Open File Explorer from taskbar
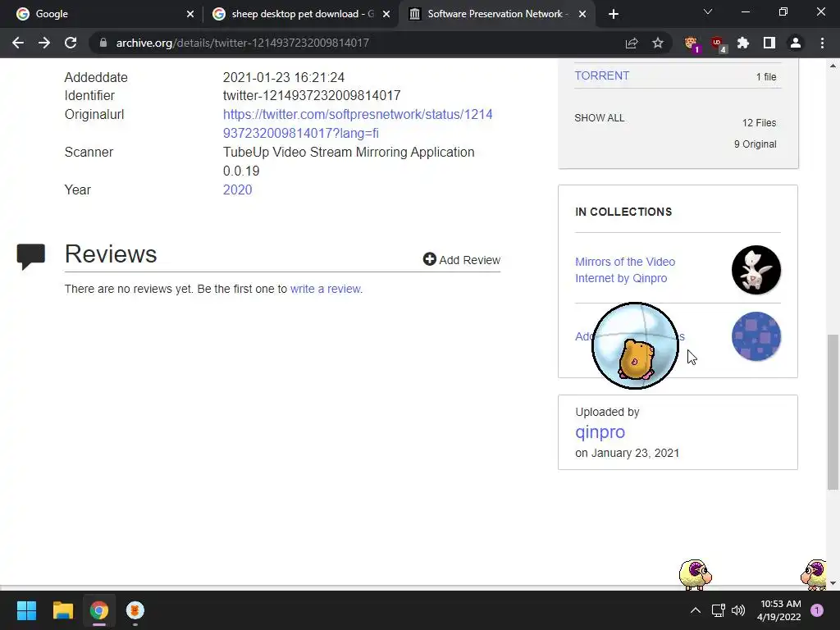Viewport: 840px width, 630px height. 62,610
